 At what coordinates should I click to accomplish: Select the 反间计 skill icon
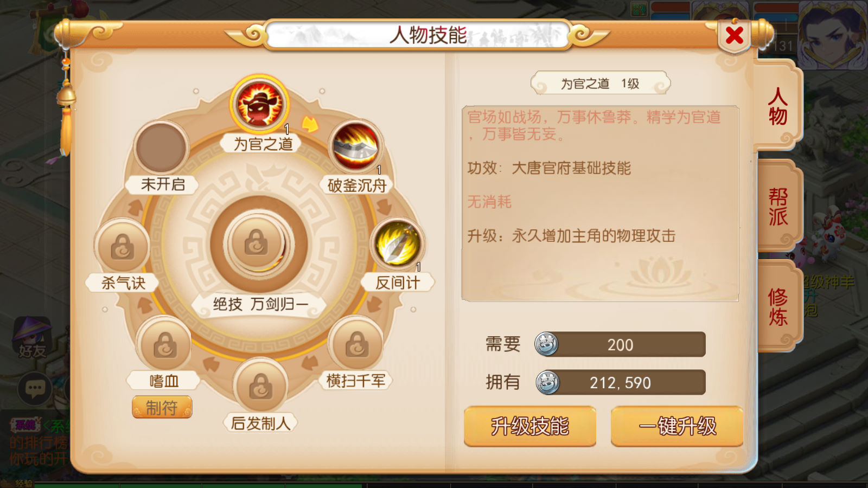coord(398,243)
